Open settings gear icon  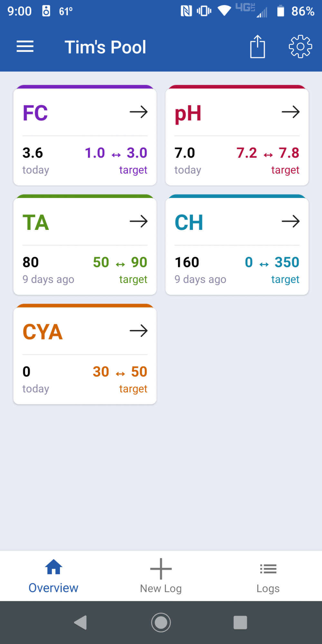[300, 47]
